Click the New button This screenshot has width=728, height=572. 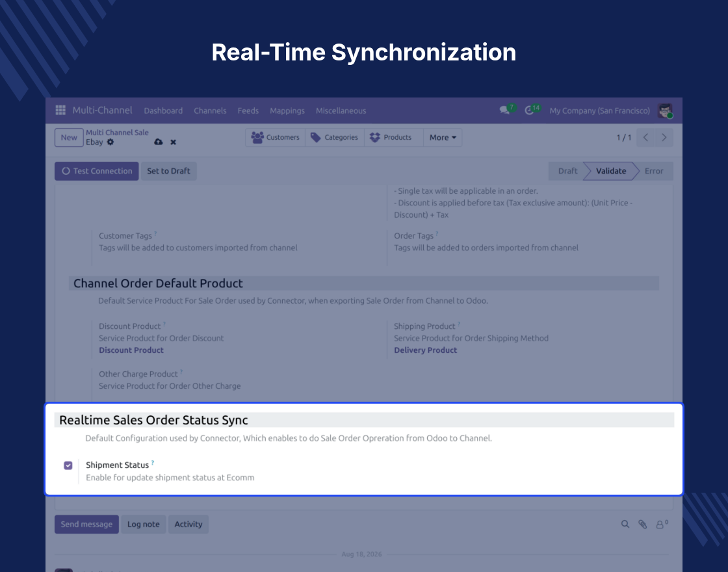click(69, 137)
